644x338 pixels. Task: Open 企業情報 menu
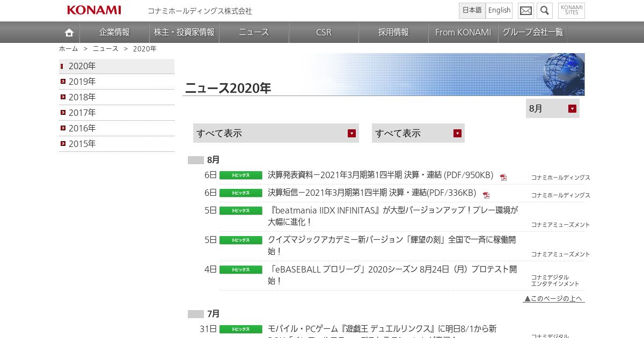tap(114, 32)
